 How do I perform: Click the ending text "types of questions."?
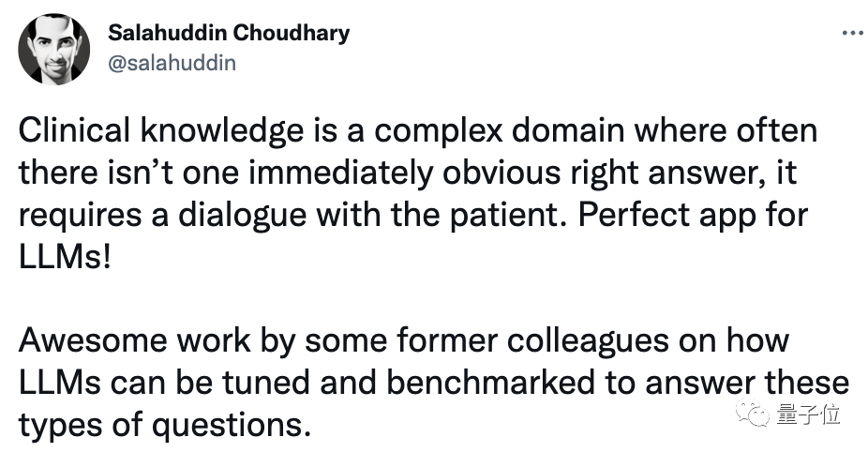click(164, 427)
